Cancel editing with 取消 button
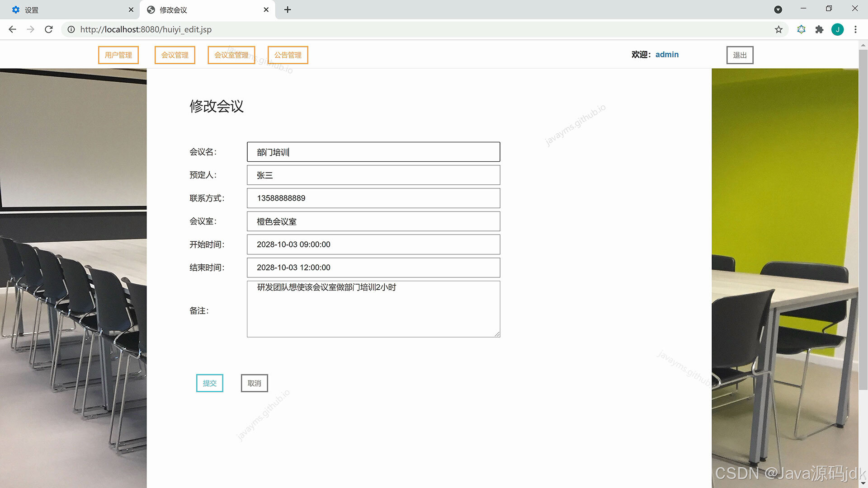Image resolution: width=868 pixels, height=488 pixels. [x=255, y=383]
